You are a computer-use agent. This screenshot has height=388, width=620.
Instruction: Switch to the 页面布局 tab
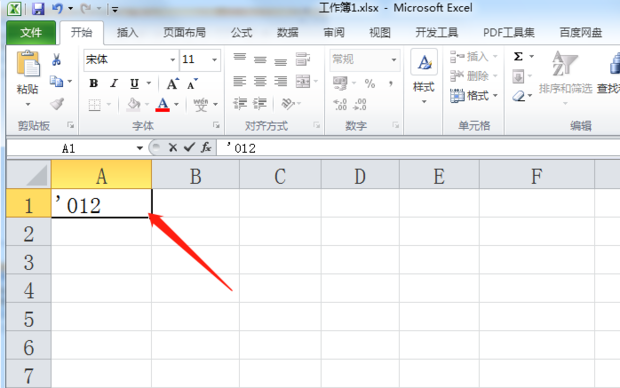click(185, 32)
